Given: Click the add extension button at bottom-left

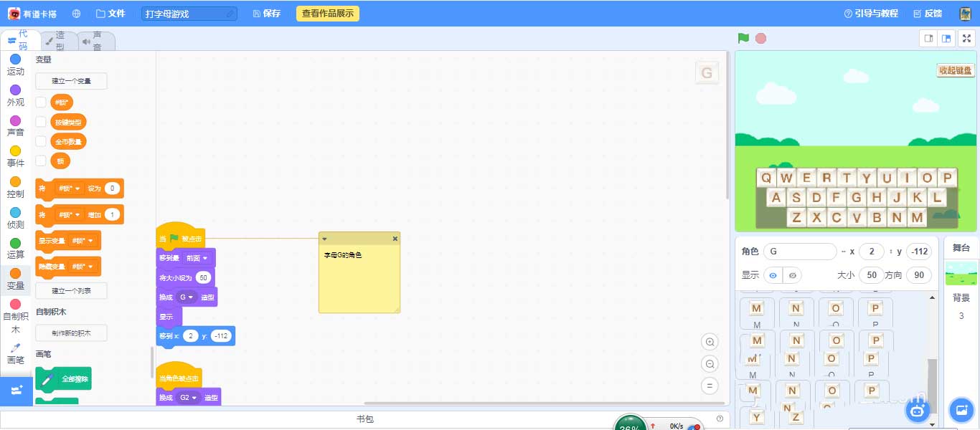Looking at the screenshot, I should (16, 390).
